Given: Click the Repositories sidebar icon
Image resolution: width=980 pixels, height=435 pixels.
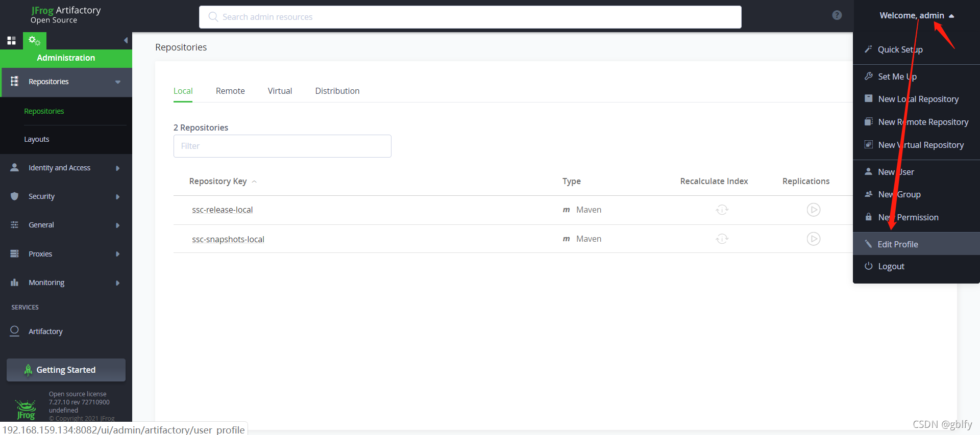Looking at the screenshot, I should [x=15, y=82].
